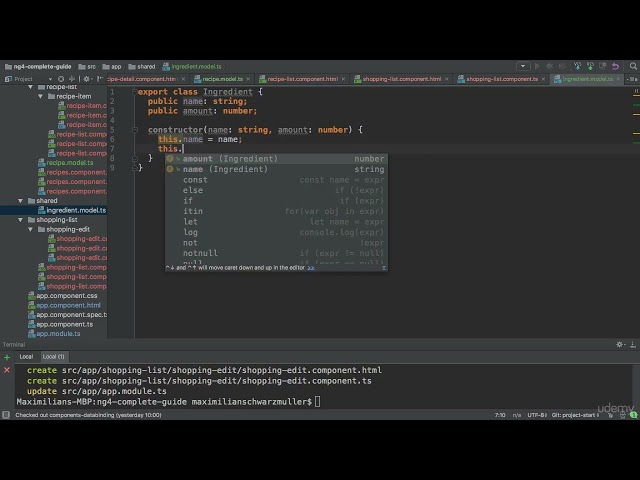Switch to the Local (1) terminal tab
640x480 pixels.
click(53, 357)
